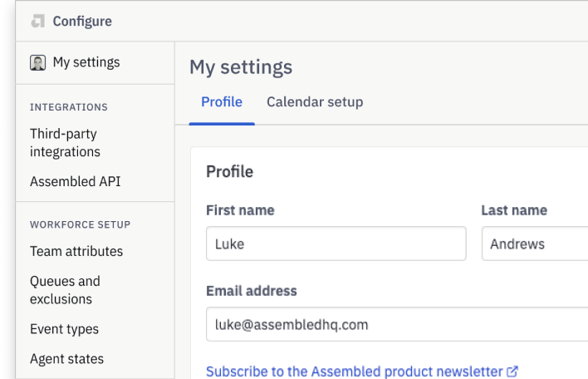Go to Team attributes
This screenshot has width=588, height=379.
(x=76, y=251)
